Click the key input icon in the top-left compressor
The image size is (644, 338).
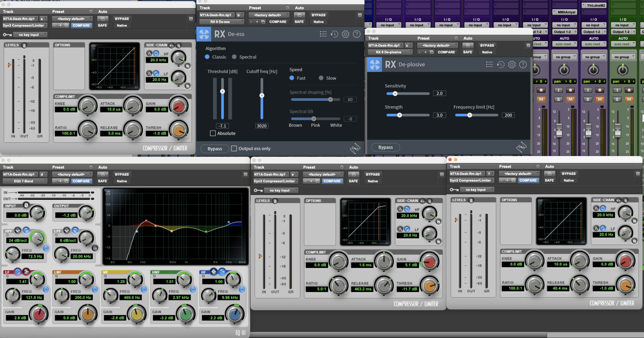[7, 35]
